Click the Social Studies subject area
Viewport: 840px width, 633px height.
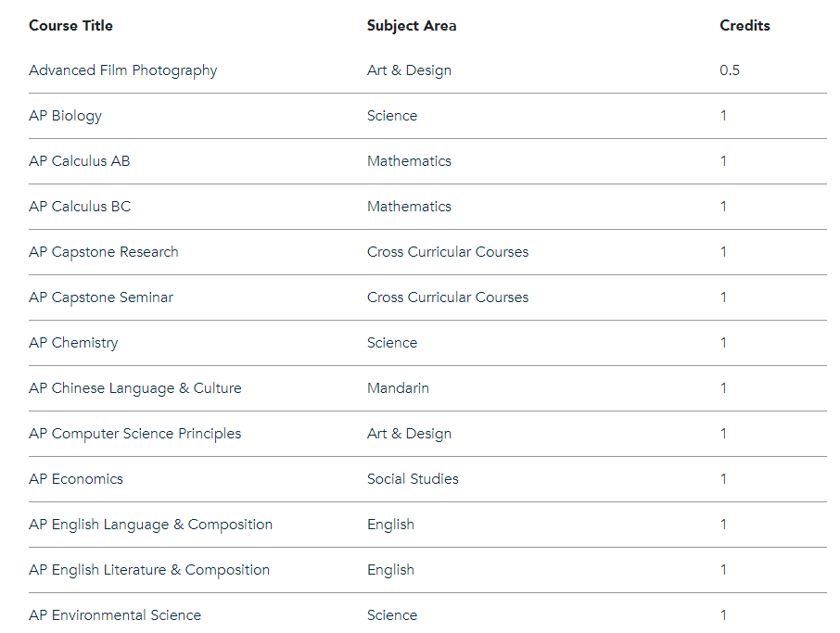point(413,479)
